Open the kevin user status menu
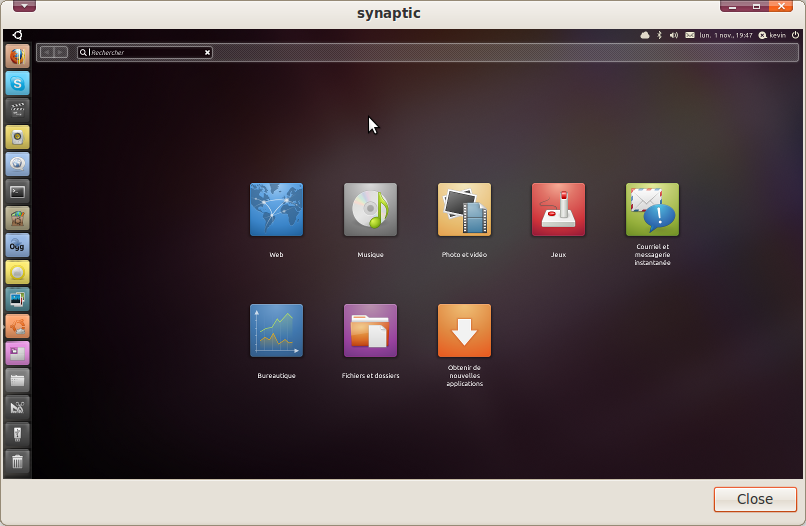Viewport: 806px width, 526px height. [x=772, y=35]
